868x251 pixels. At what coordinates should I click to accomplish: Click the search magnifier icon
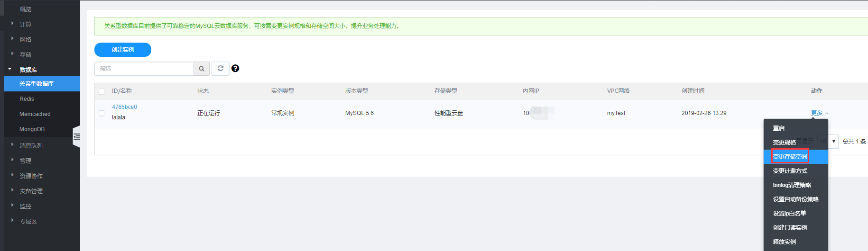[x=202, y=69]
